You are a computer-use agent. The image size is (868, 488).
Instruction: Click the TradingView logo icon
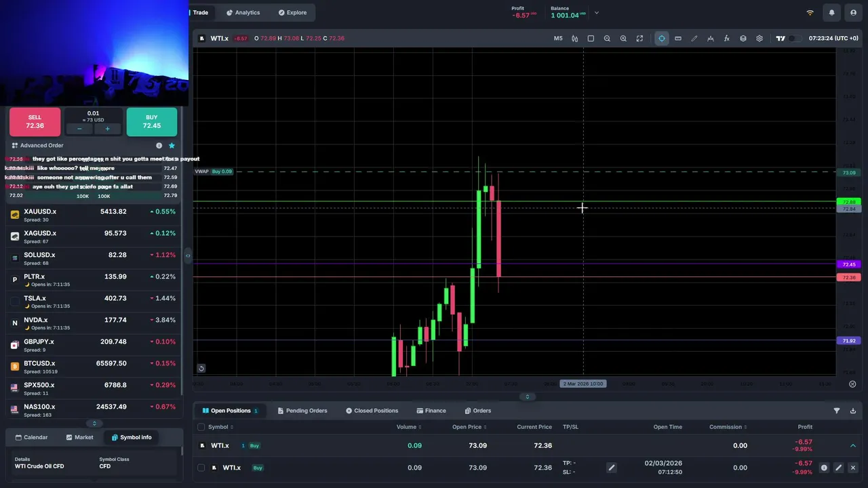coord(781,39)
